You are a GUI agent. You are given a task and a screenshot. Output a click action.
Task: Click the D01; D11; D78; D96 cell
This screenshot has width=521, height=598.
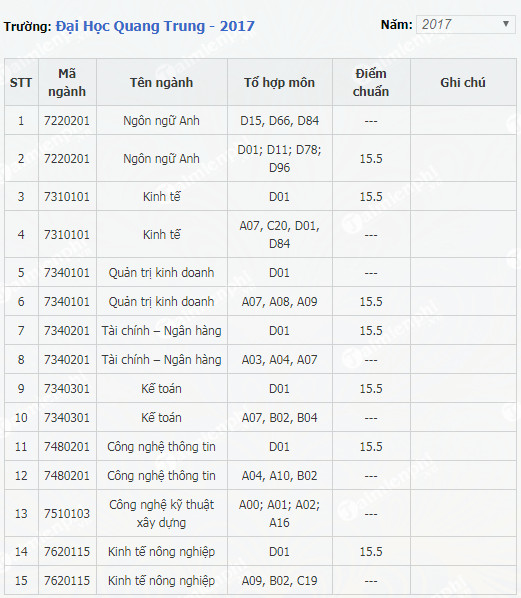pos(280,158)
